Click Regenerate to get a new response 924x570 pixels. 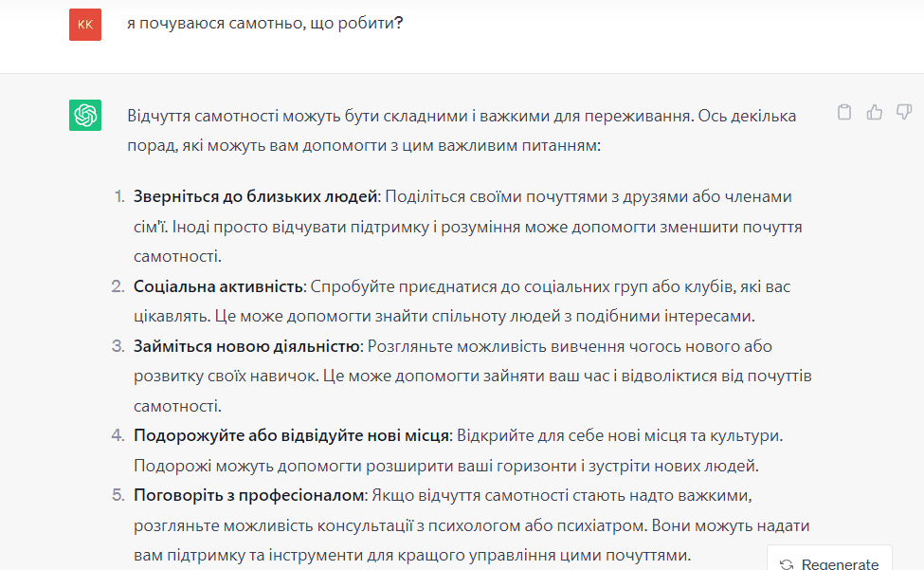pyautogui.click(x=829, y=562)
